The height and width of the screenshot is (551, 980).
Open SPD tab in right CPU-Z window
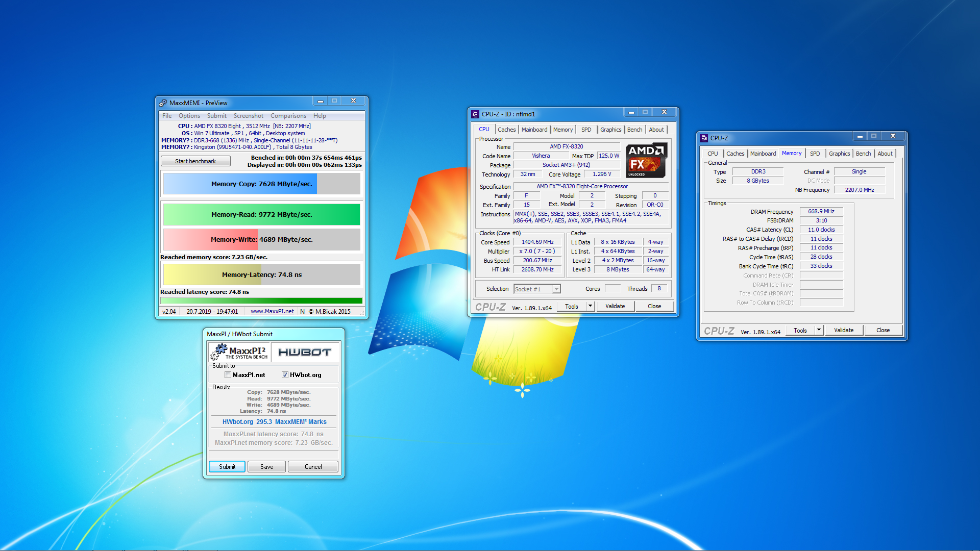(815, 154)
